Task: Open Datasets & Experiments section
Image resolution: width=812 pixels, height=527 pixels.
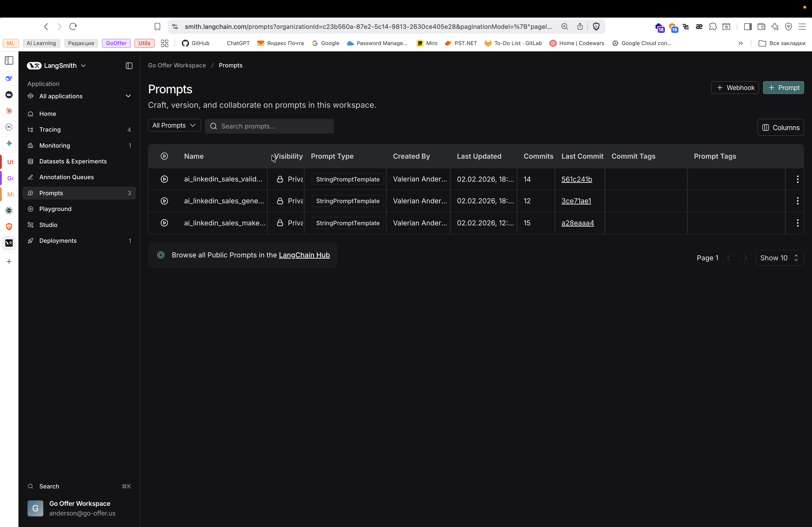Action: (x=73, y=161)
